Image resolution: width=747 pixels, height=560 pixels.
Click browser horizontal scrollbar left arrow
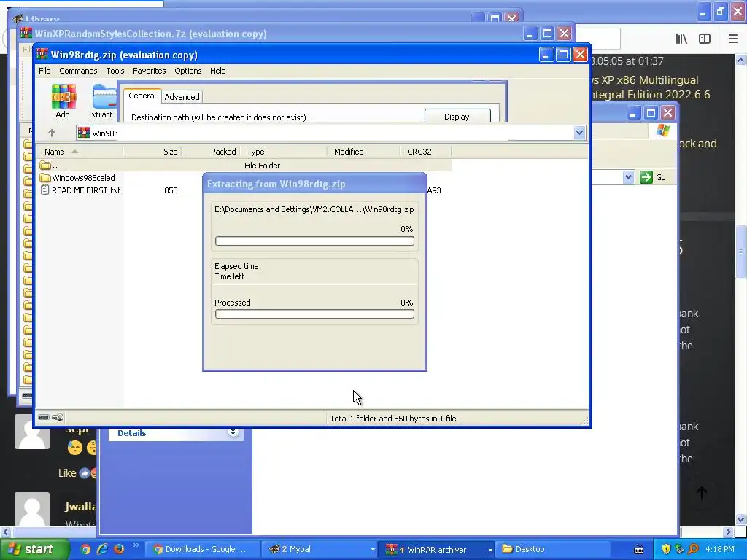click(x=5, y=532)
